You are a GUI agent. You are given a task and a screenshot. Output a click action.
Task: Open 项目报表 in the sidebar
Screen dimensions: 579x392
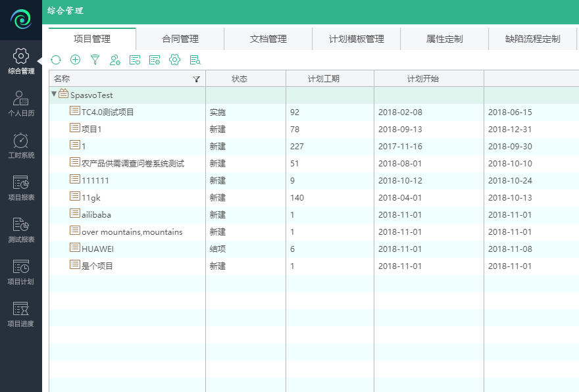point(21,188)
